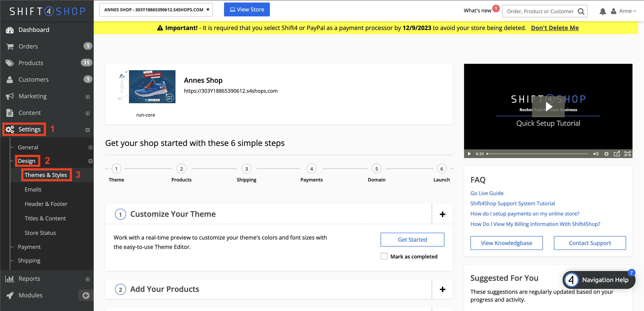644x311 pixels.
Task: Open Themes & Styles menu item
Action: pos(46,175)
